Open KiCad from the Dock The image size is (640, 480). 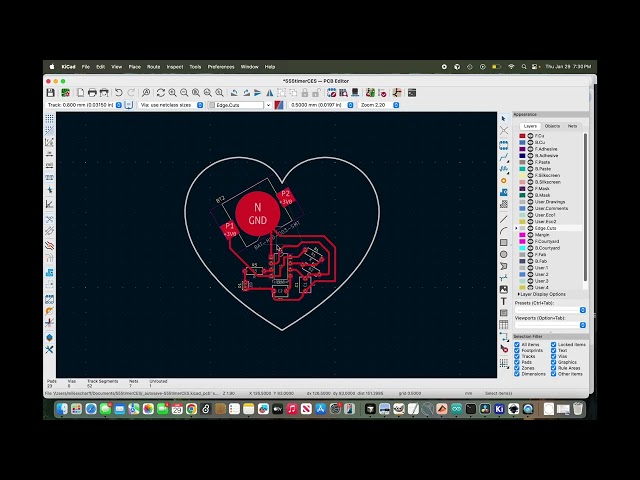(x=499, y=409)
